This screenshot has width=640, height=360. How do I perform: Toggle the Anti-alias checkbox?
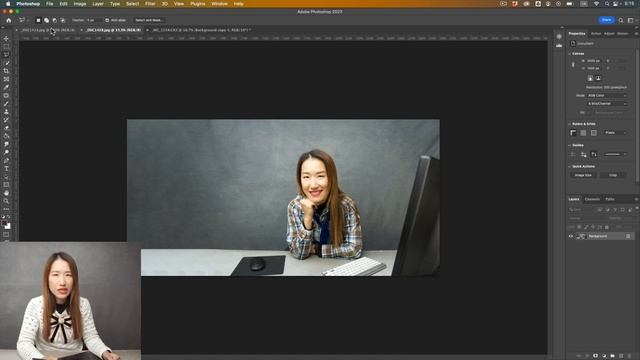(x=107, y=20)
